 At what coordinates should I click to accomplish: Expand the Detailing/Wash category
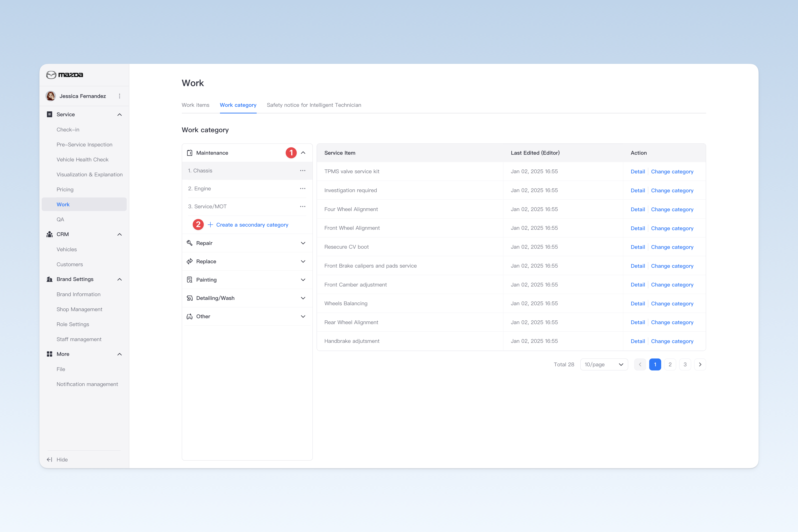pos(303,298)
